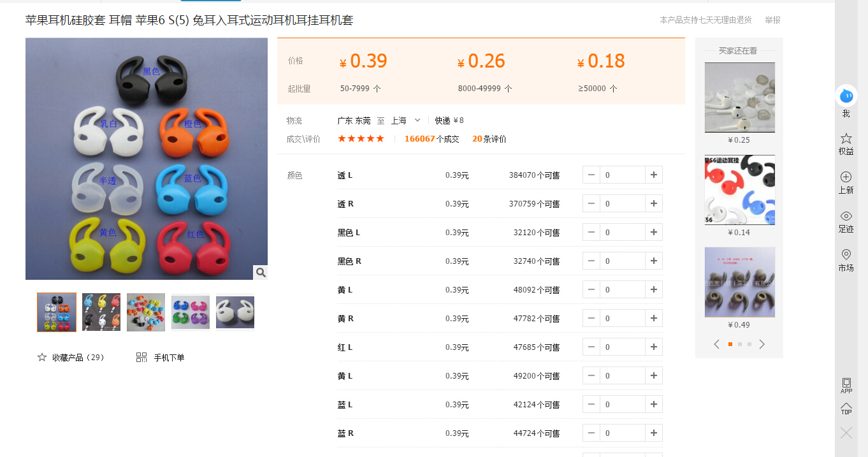Image resolution: width=868 pixels, height=457 pixels.
Task: Open 上新 plus icon in right sidebar
Action: (846, 177)
